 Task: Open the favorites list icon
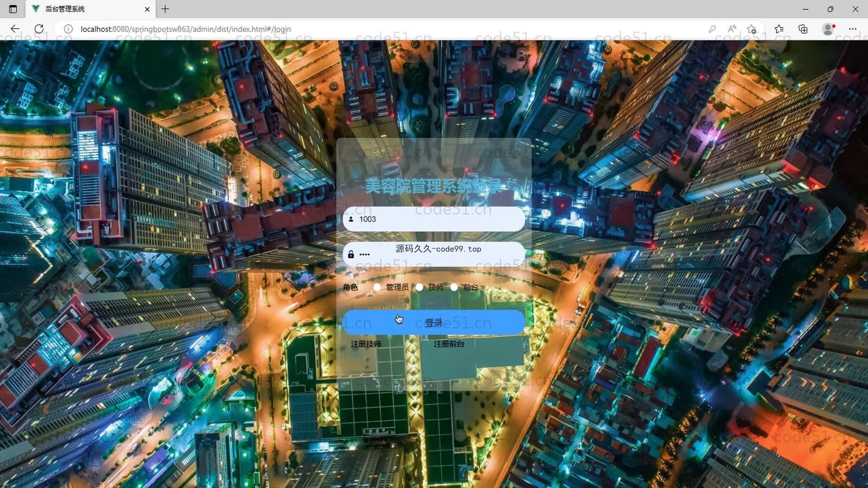click(x=779, y=29)
